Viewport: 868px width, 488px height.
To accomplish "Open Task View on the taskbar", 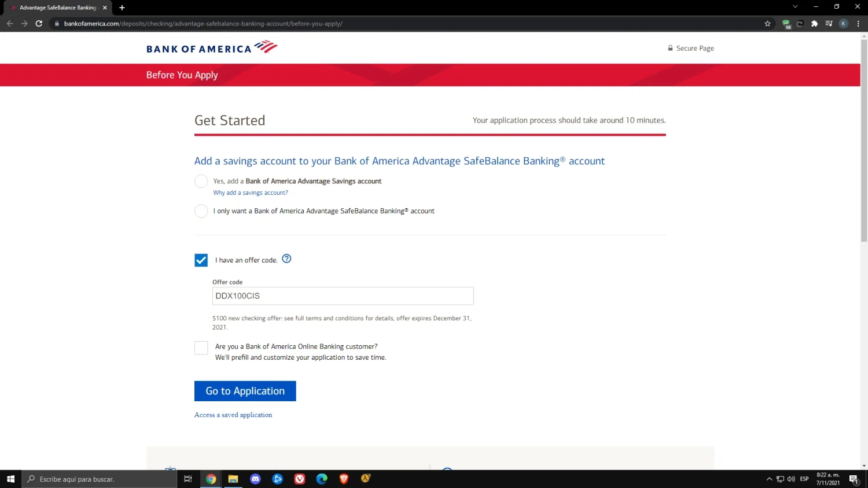I will [187, 479].
